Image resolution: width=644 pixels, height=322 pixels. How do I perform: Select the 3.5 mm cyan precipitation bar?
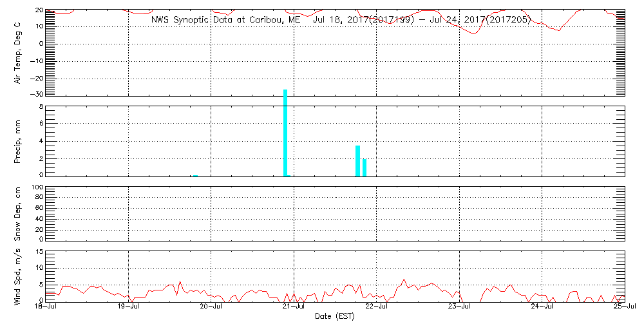[357, 160]
